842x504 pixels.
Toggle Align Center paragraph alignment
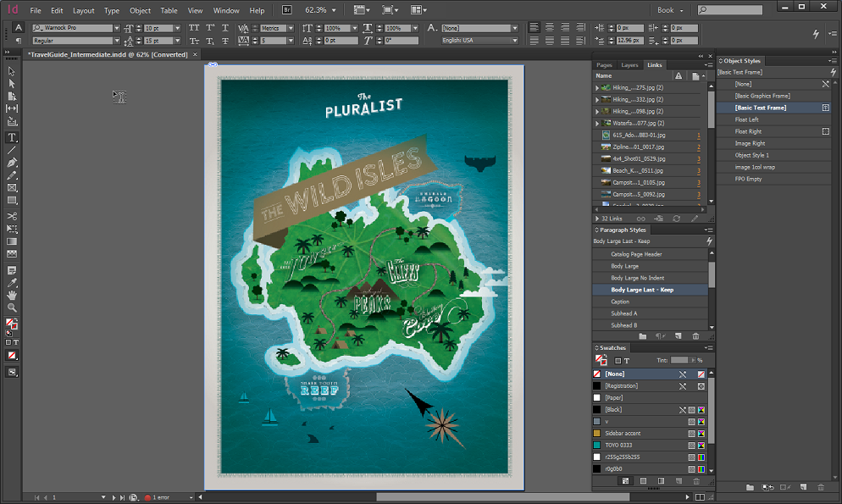pyautogui.click(x=549, y=27)
